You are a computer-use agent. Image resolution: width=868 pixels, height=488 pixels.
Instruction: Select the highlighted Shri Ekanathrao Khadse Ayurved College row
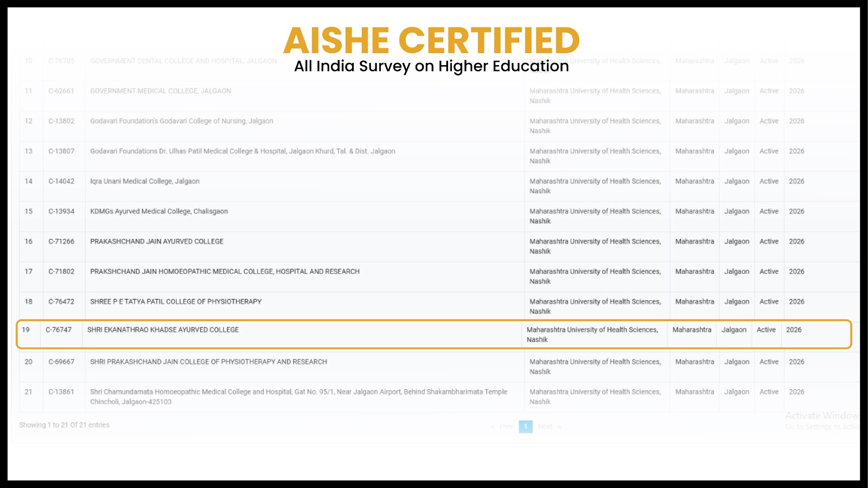coord(434,334)
